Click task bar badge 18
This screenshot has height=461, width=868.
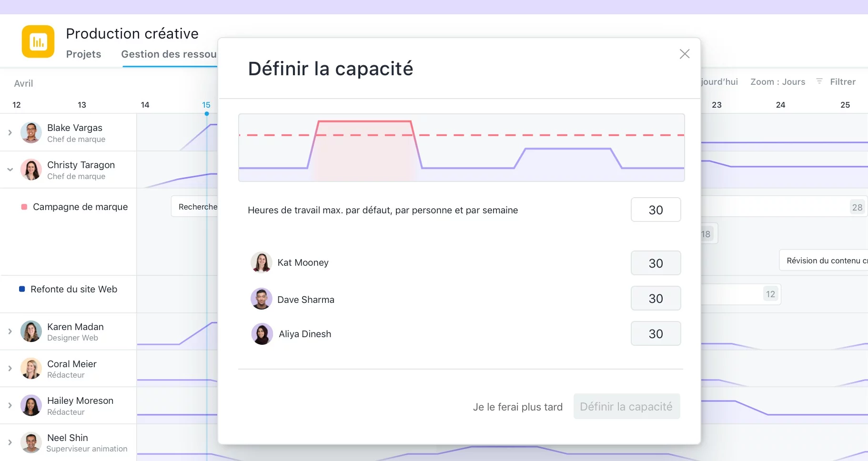click(707, 234)
